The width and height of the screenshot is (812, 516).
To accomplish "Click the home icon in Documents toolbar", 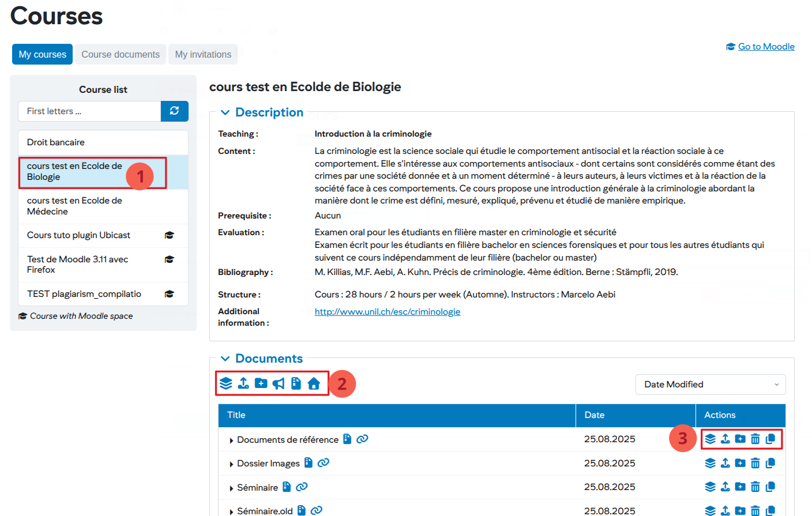I will point(314,383).
